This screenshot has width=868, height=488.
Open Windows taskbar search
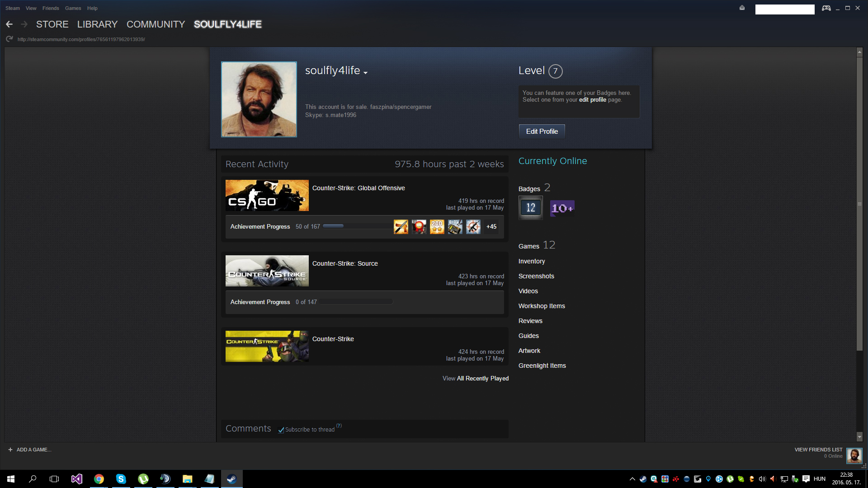click(33, 479)
